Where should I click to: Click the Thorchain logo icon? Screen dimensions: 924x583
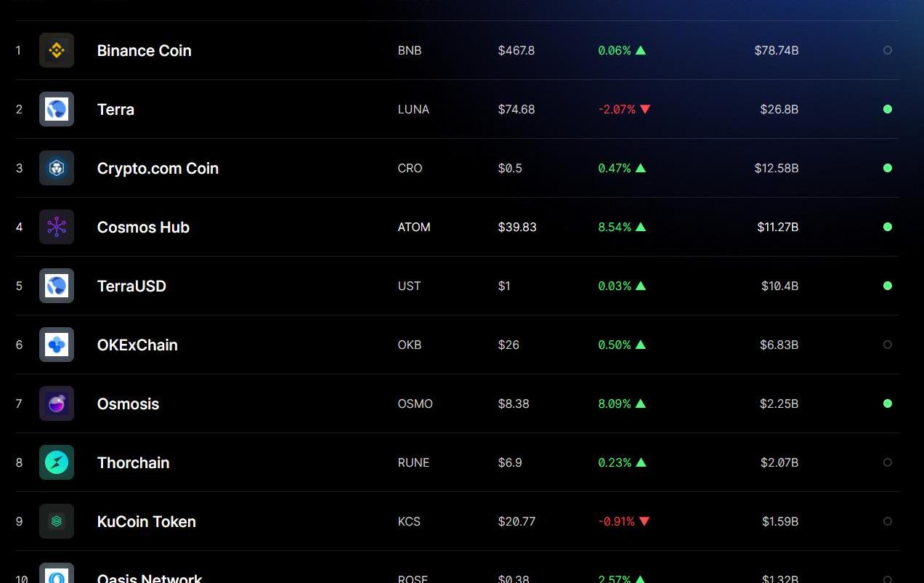[57, 462]
